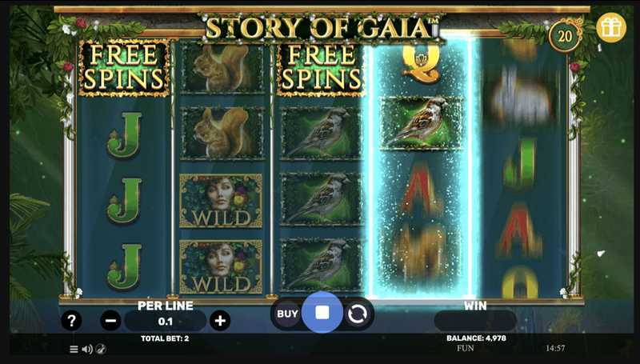The height and width of the screenshot is (364, 640).
Task: Decrease per line bet with minus button
Action: (110, 321)
